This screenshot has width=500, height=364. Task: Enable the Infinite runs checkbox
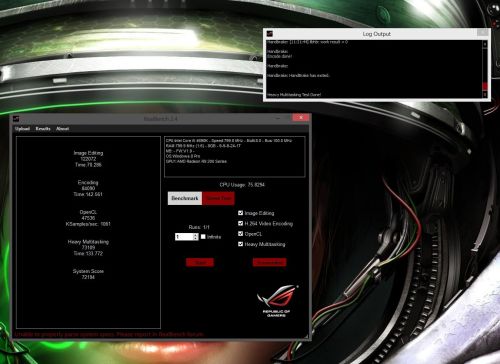coord(203,237)
